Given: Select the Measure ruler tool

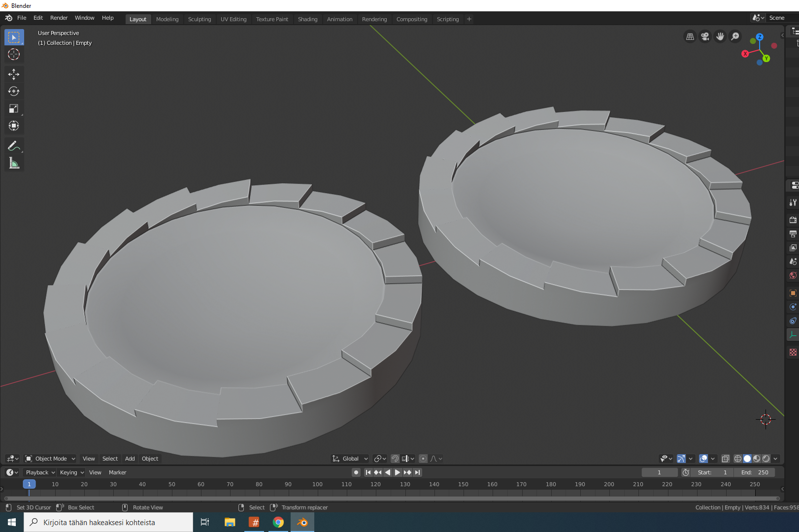Looking at the screenshot, I should 14,163.
